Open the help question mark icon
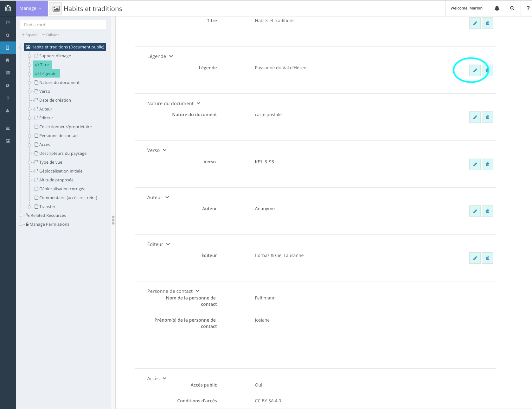 (x=528, y=8)
